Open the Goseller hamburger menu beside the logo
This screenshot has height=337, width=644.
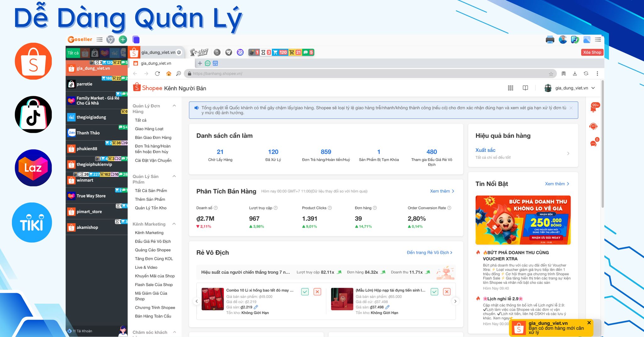pos(99,40)
